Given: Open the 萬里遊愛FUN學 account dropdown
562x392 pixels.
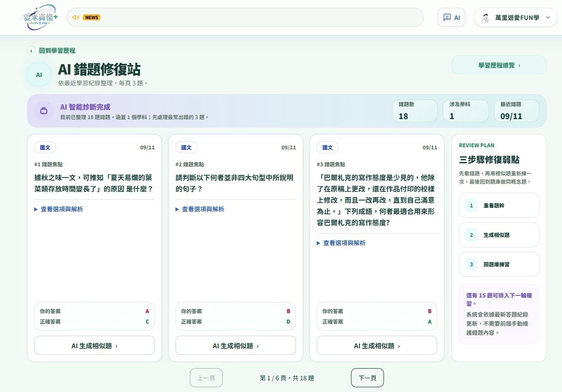Looking at the screenshot, I should [516, 17].
